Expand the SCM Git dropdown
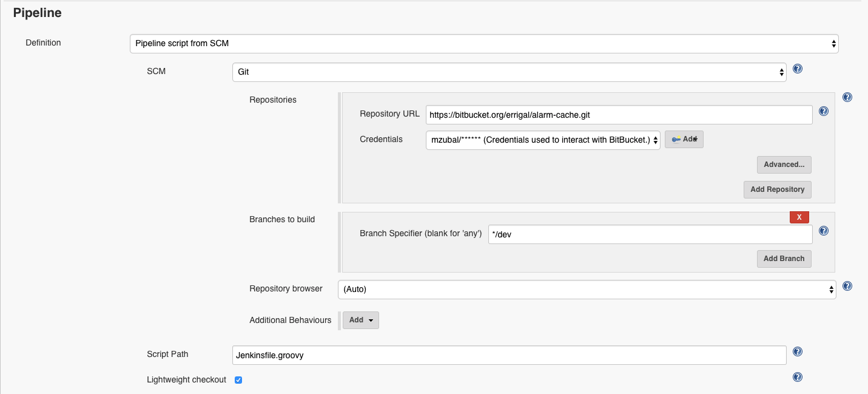Image resolution: width=868 pixels, height=394 pixels. coord(509,72)
